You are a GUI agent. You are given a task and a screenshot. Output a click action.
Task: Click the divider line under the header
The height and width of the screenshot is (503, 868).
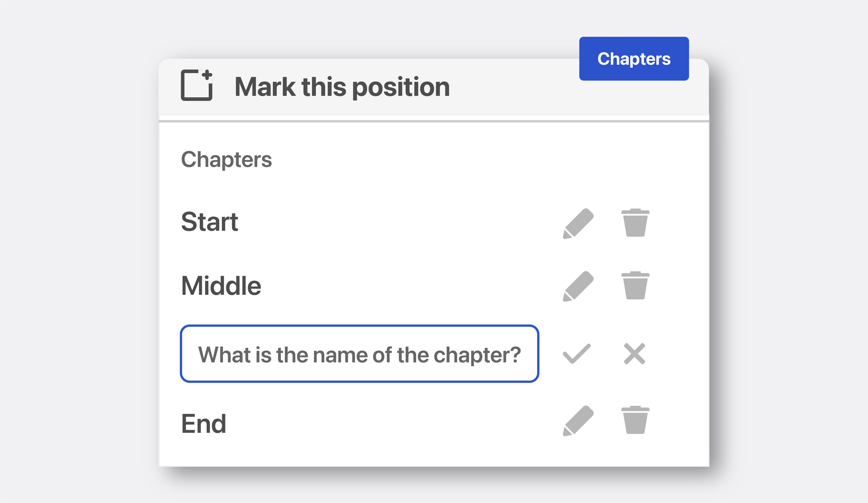(434, 121)
